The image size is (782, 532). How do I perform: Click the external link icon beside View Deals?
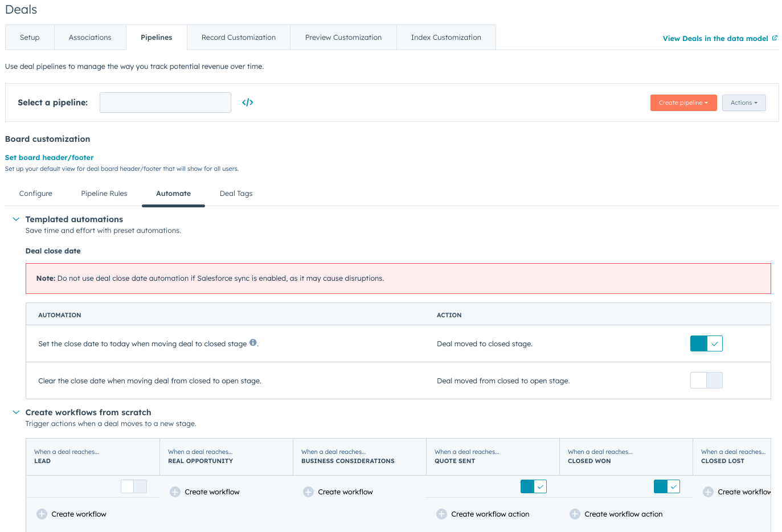pyautogui.click(x=774, y=38)
